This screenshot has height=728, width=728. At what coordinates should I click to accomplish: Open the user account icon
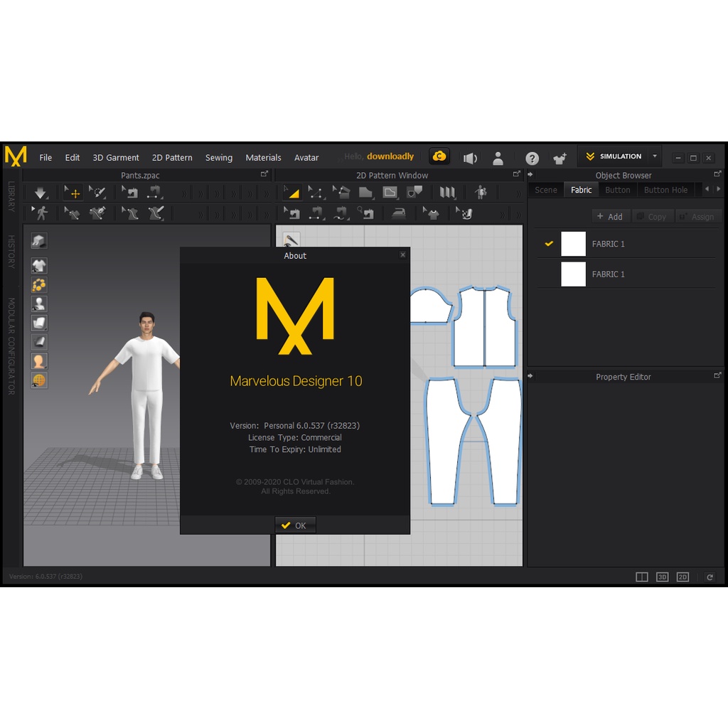pyautogui.click(x=498, y=159)
